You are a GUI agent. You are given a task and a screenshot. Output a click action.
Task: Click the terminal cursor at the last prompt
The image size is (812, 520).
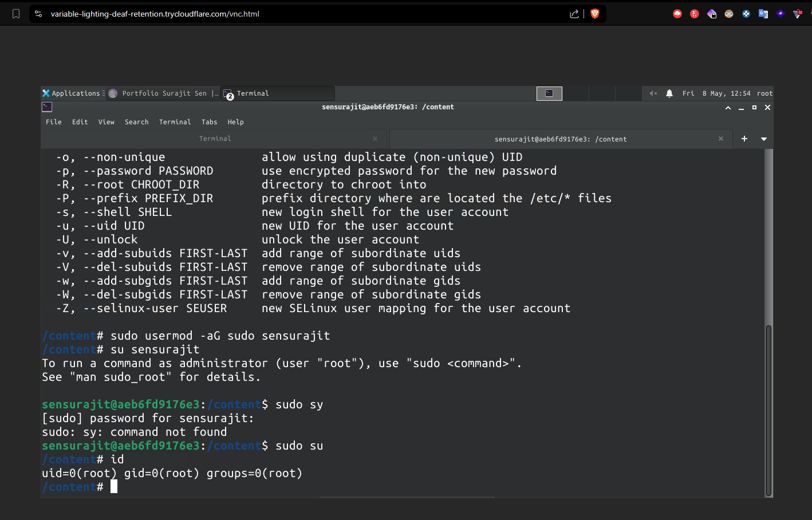(114, 487)
